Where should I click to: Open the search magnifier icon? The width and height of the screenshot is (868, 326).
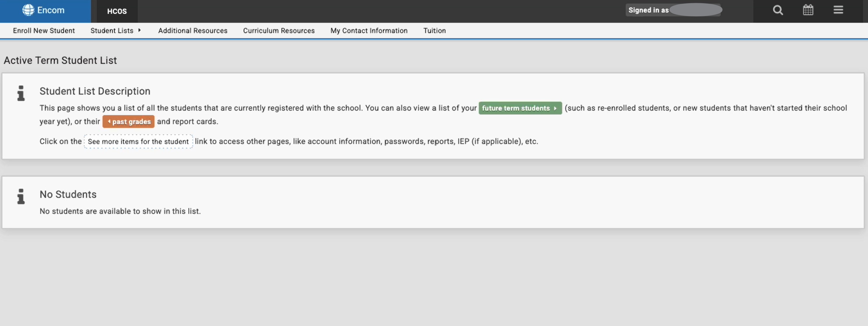(778, 10)
